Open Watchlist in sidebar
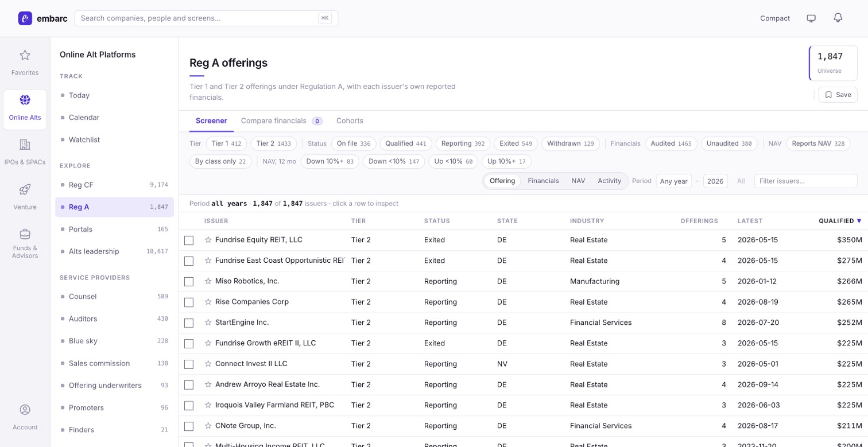 click(x=115, y=139)
